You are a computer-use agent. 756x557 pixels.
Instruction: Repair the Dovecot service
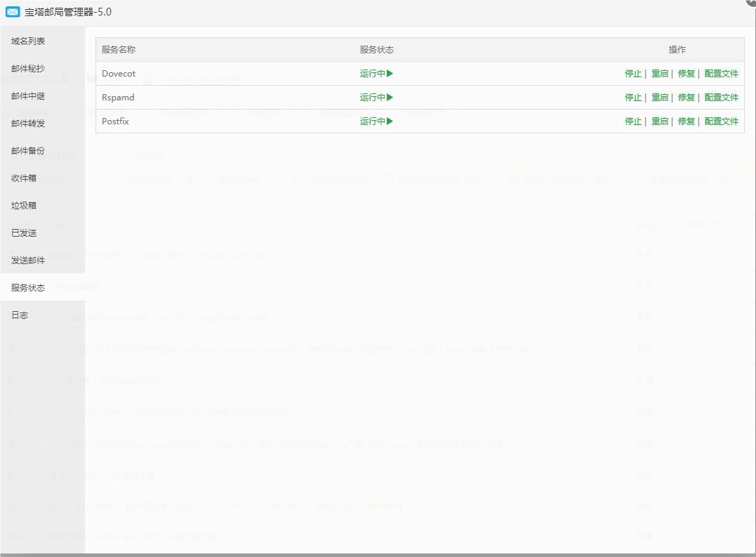pyautogui.click(x=686, y=73)
